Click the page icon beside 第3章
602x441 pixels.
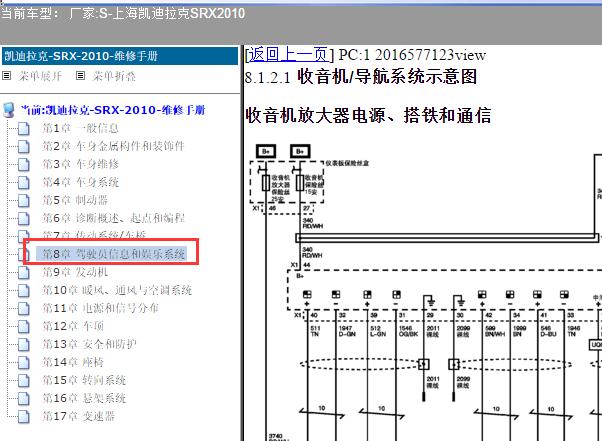tap(23, 164)
